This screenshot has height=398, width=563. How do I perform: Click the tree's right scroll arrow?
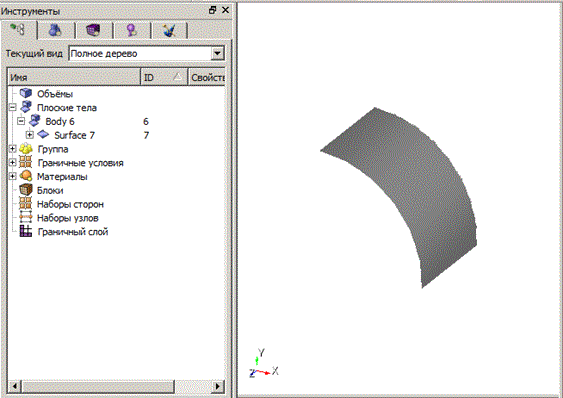coord(218,387)
